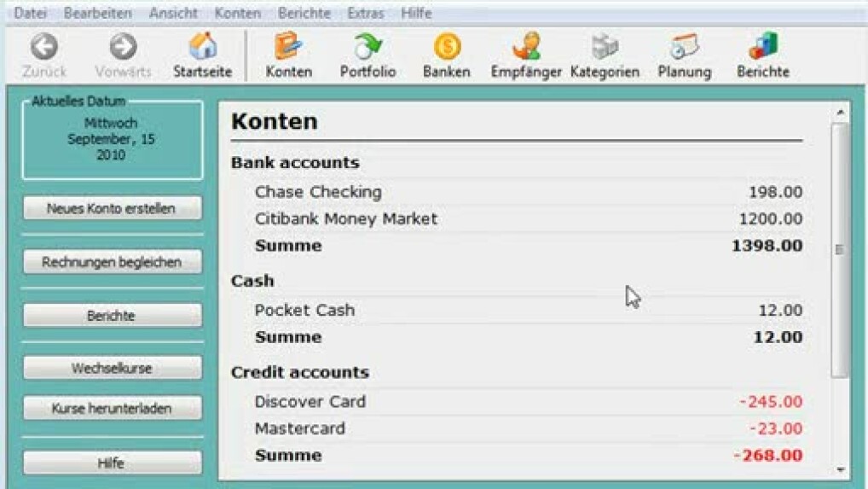Screen dimensions: 868x489
Task: Click the Banken coin icon
Action: [x=446, y=48]
